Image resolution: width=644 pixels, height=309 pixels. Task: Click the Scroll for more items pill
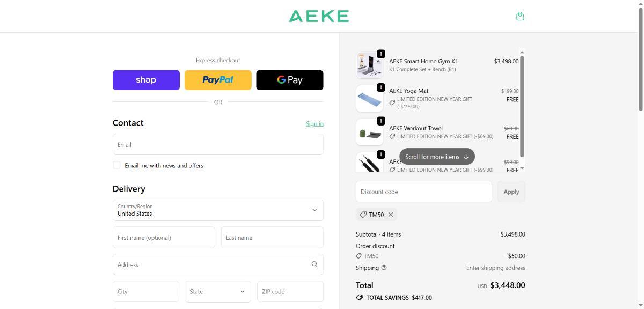click(437, 157)
